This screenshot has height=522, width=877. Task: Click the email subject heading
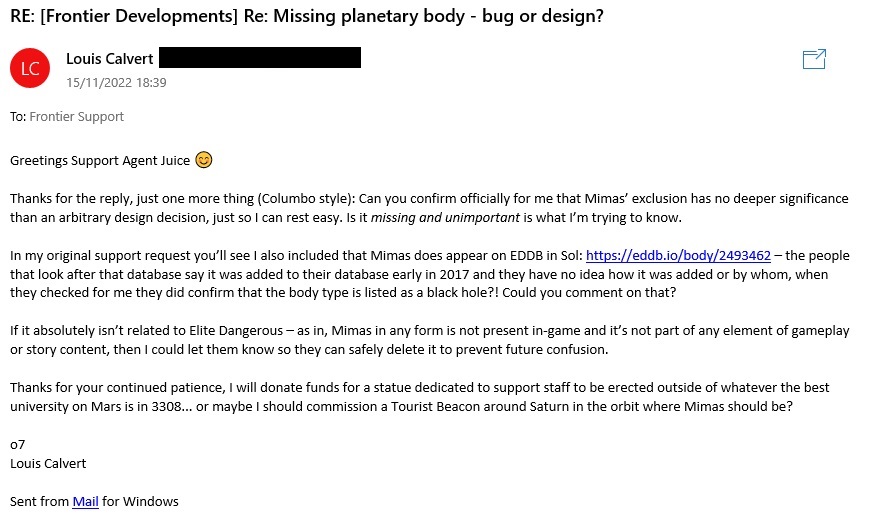click(x=307, y=16)
